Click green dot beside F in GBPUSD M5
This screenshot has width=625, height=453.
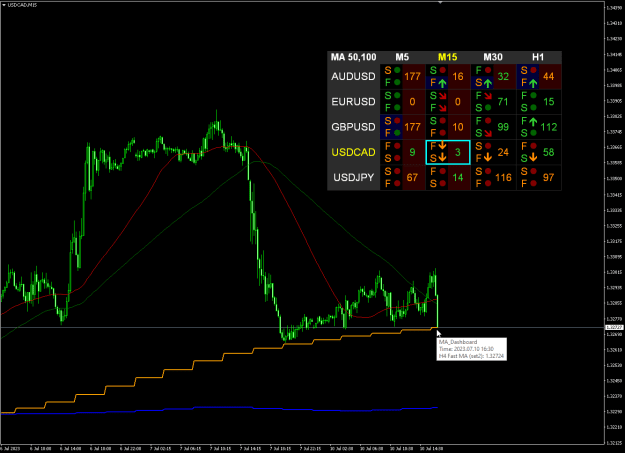click(x=397, y=133)
